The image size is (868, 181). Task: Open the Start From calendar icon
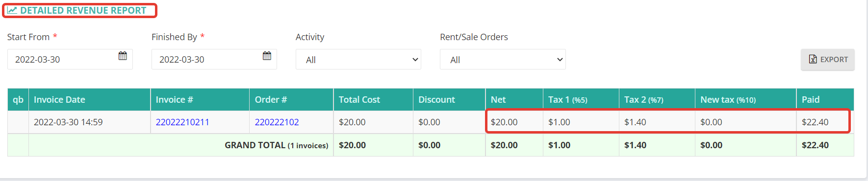[x=123, y=56]
